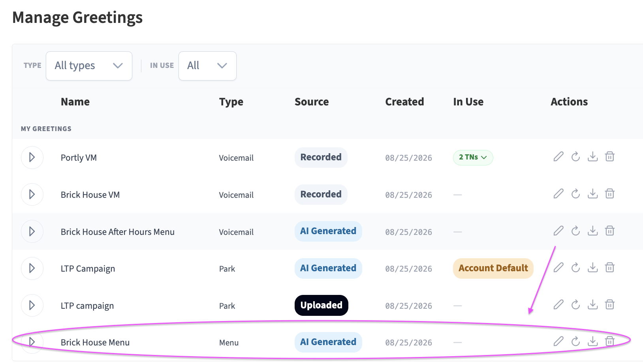This screenshot has width=643, height=364.
Task: Click the Source column header
Action: pyautogui.click(x=312, y=102)
